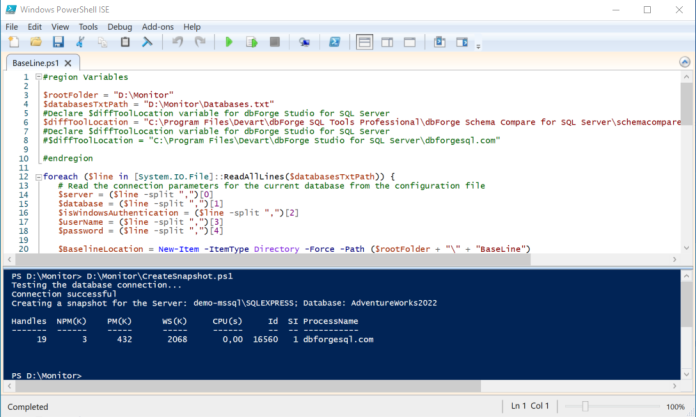This screenshot has height=417, width=696.
Task: Collapse the script pane with the up chevron
Action: [x=684, y=62]
